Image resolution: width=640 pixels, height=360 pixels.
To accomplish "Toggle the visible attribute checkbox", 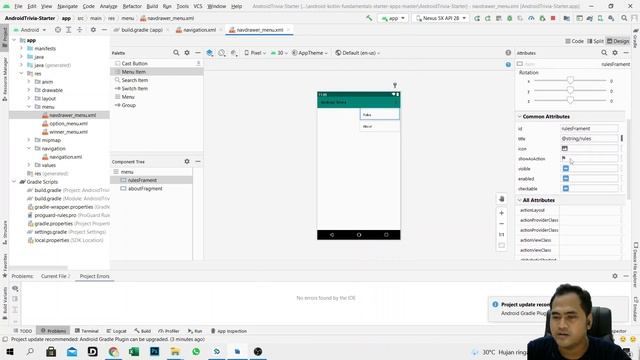I will (566, 169).
